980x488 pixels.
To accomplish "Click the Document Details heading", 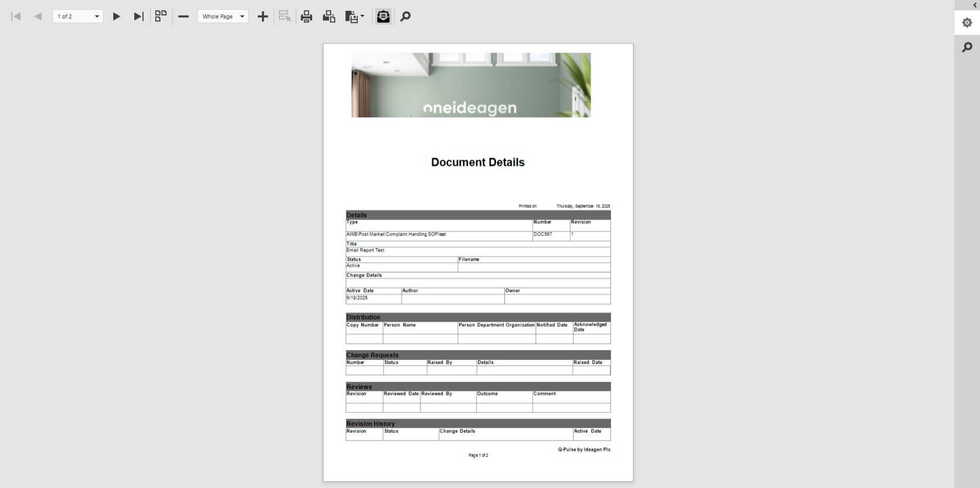I will coord(478,162).
